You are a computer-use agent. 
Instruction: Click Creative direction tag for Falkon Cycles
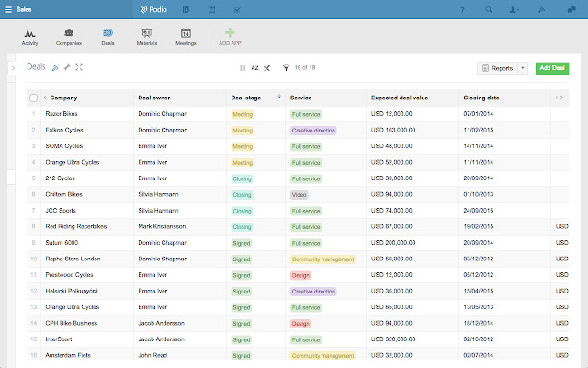point(313,131)
